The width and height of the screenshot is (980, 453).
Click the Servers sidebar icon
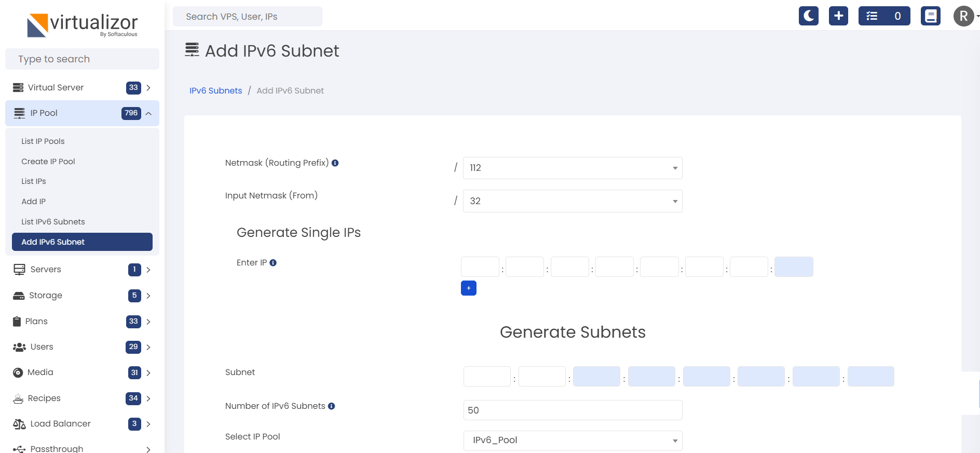19,269
